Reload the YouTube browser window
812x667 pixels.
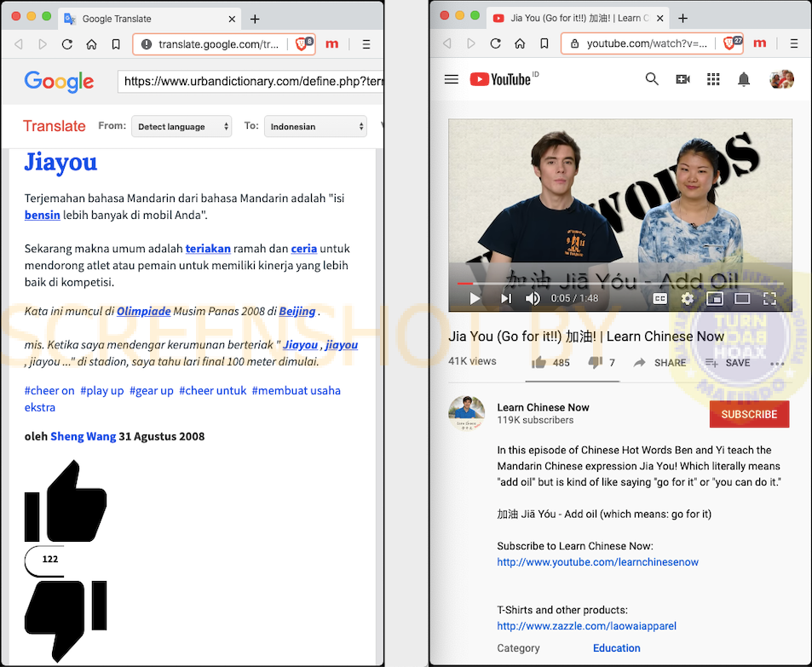pyautogui.click(x=496, y=43)
